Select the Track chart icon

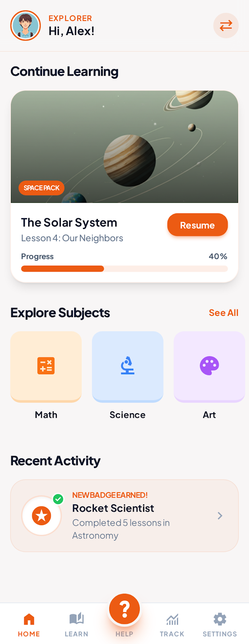coord(172,619)
